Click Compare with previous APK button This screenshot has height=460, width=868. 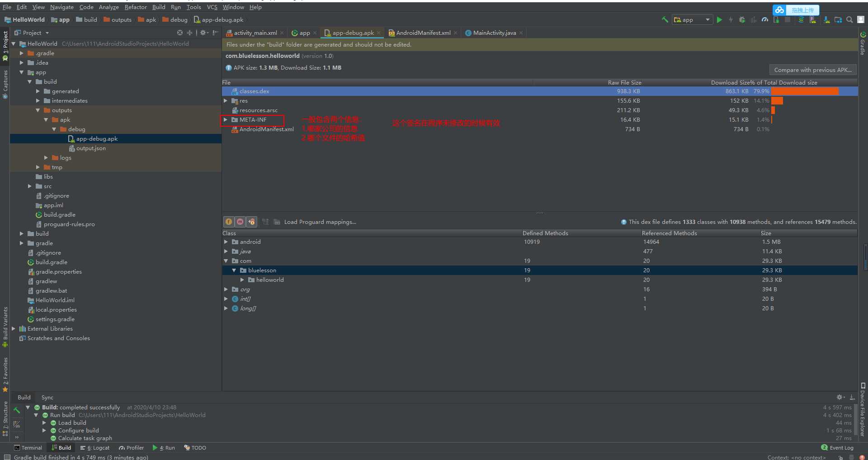click(813, 70)
